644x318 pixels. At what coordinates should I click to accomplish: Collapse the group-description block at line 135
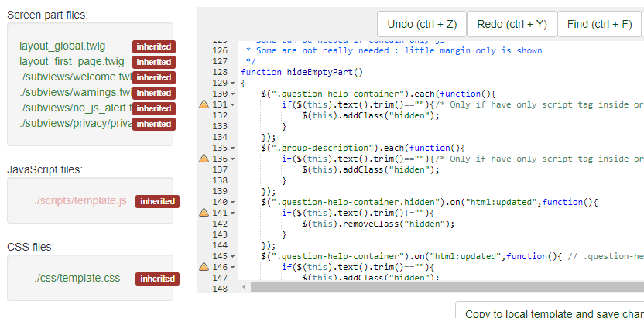(x=233, y=148)
